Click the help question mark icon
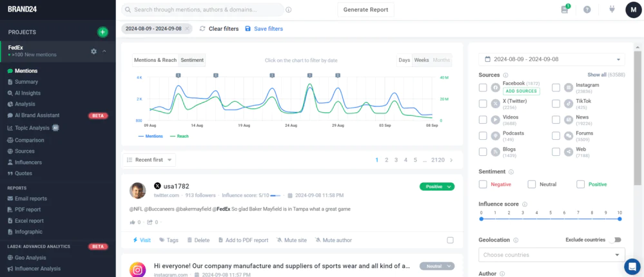 click(x=587, y=10)
